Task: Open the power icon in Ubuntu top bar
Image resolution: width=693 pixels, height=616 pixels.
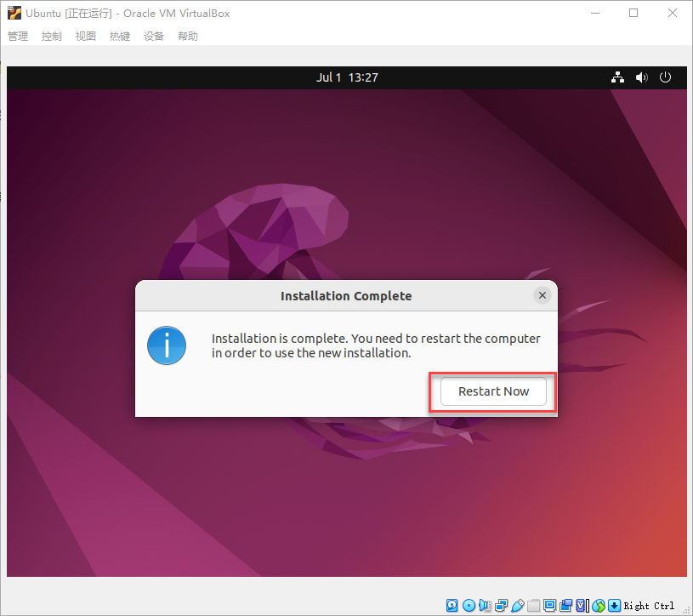Action: 665,77
